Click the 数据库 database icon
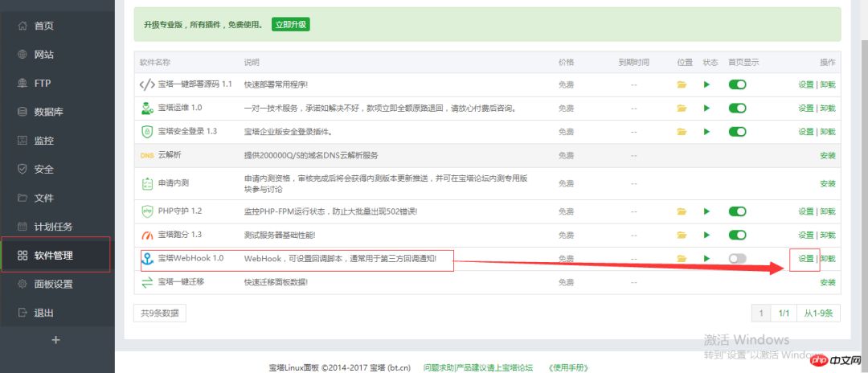This screenshot has height=373, width=868. point(23,112)
